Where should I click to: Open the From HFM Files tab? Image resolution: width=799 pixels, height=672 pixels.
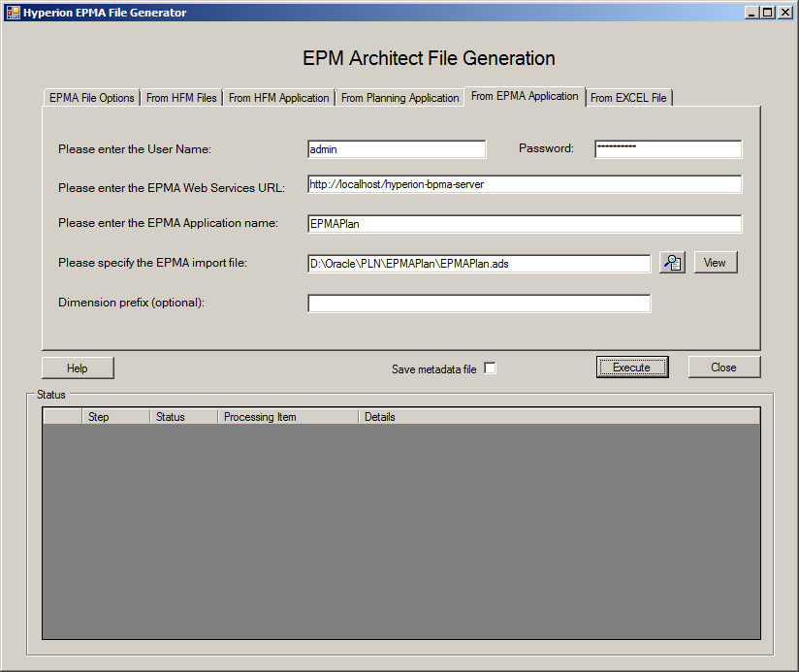pos(181,98)
